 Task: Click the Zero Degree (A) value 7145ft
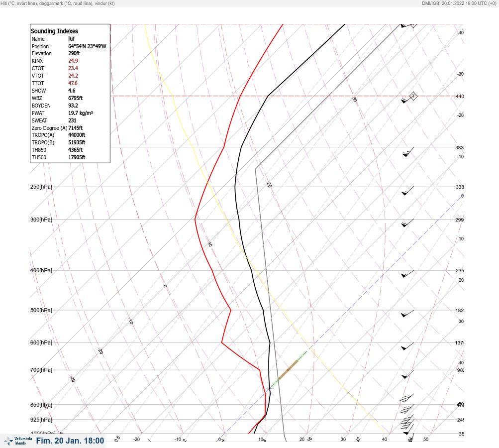pos(76,128)
